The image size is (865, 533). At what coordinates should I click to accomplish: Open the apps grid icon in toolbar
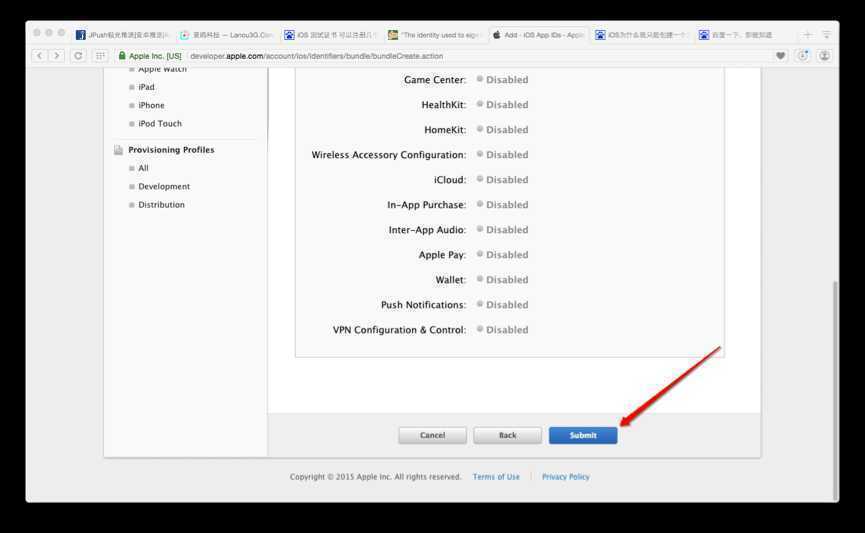coord(100,56)
